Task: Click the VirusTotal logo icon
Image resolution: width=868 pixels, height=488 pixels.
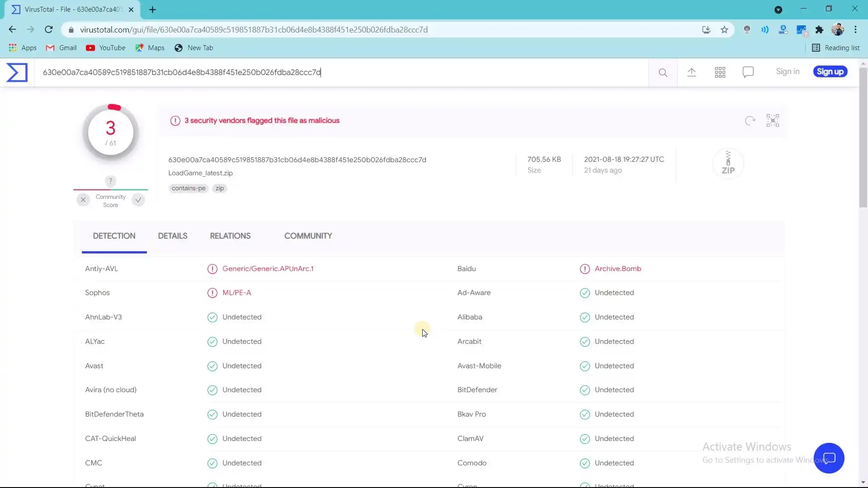Action: (x=17, y=72)
